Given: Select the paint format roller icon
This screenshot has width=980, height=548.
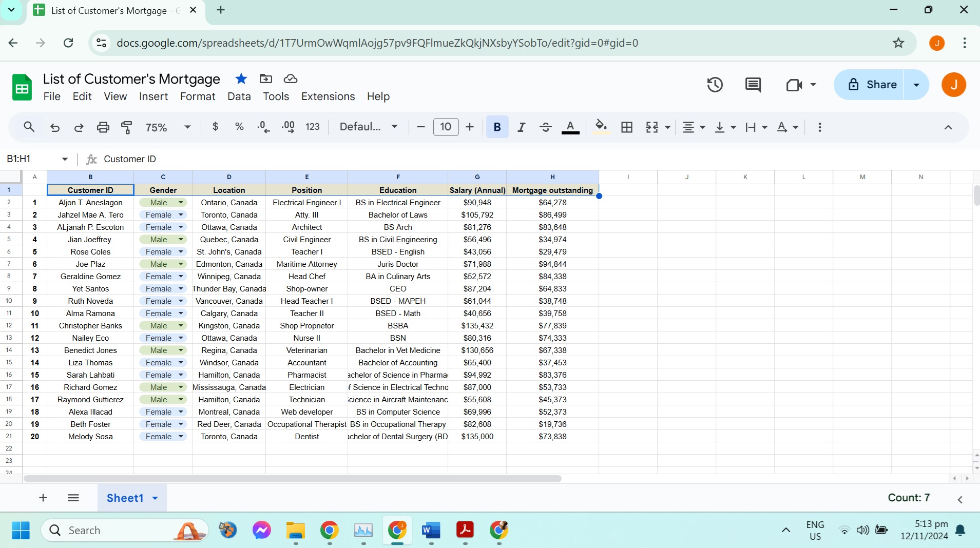Looking at the screenshot, I should coord(126,127).
